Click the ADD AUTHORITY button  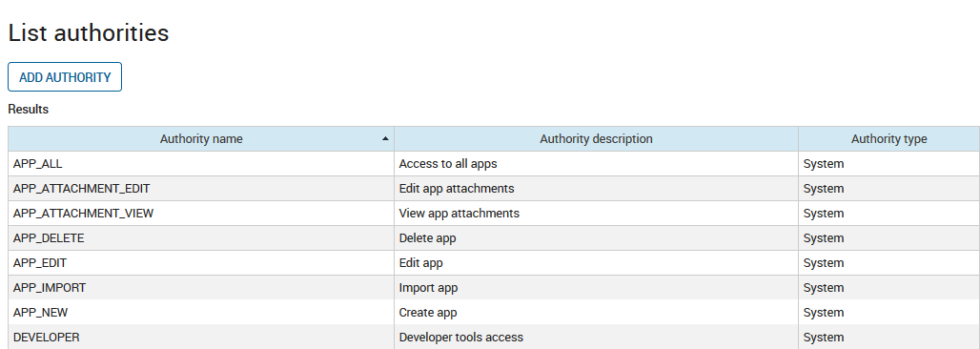click(x=65, y=77)
